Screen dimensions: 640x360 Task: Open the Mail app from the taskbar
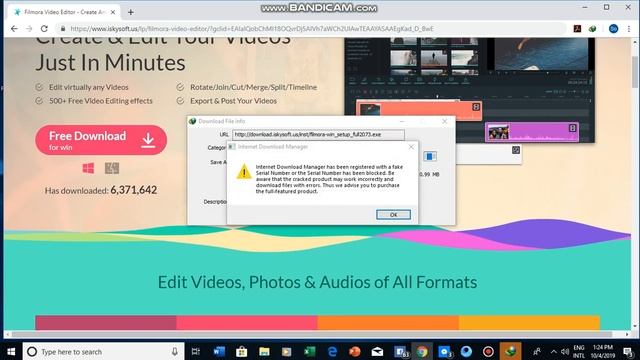377,351
